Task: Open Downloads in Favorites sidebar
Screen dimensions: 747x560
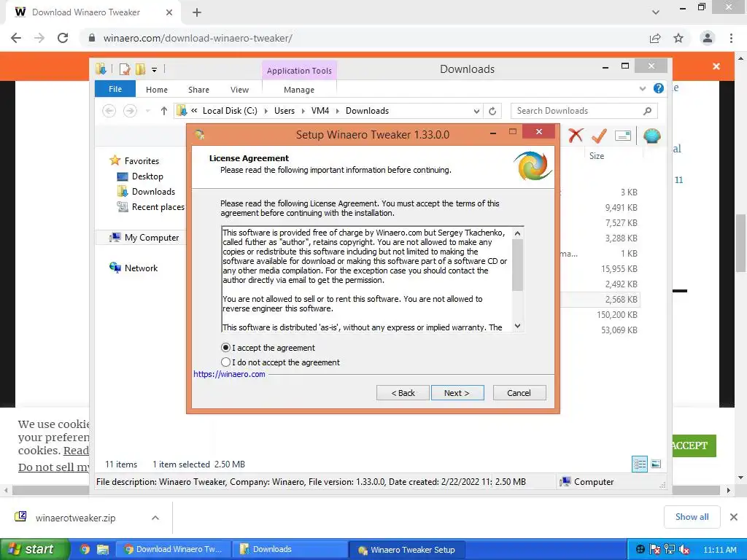Action: click(x=153, y=192)
